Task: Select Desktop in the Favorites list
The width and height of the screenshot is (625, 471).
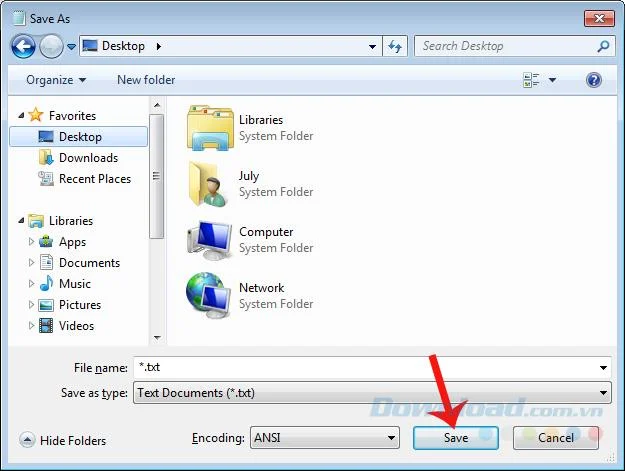Action: click(79, 137)
